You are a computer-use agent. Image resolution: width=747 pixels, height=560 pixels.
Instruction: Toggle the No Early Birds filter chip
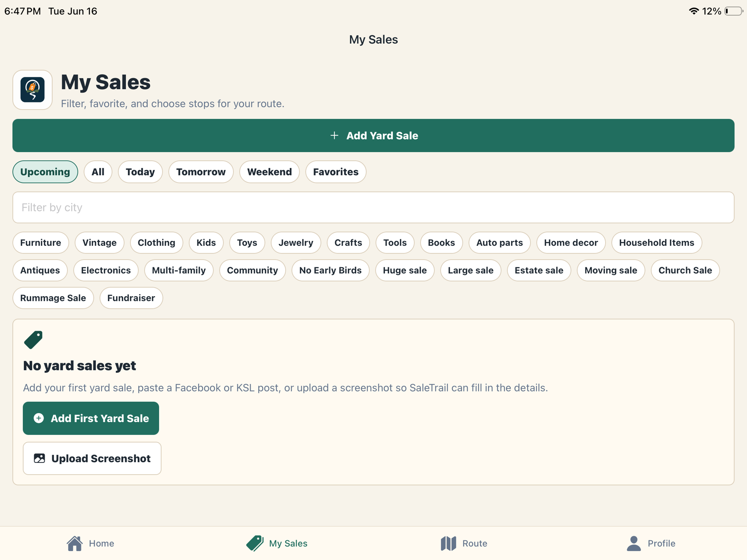330,270
